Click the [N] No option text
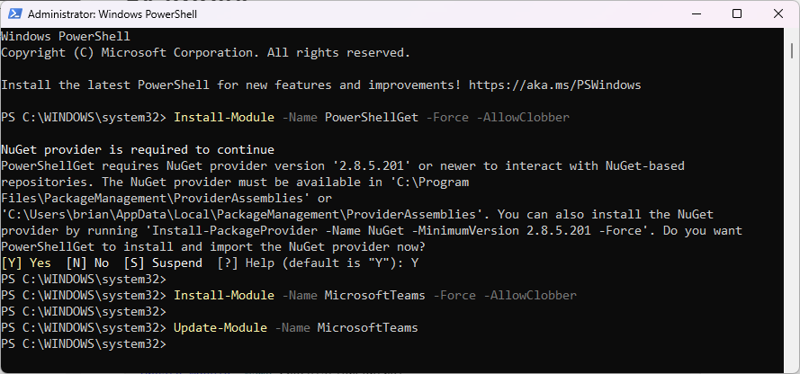Screen dimensions: 800x374 87,263
